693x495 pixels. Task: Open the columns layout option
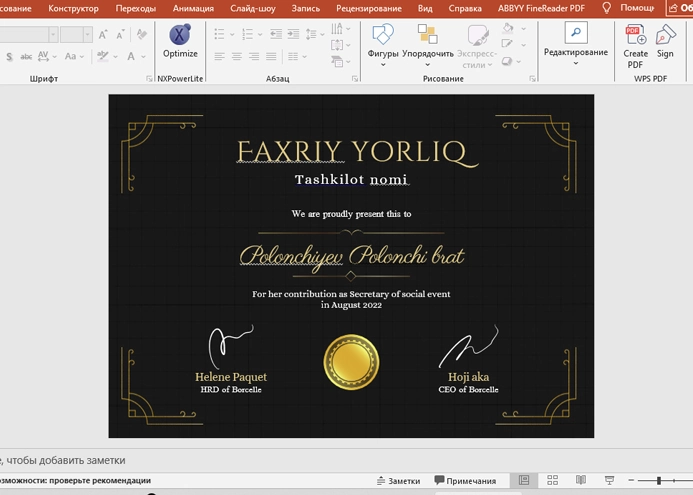pyautogui.click(x=293, y=56)
